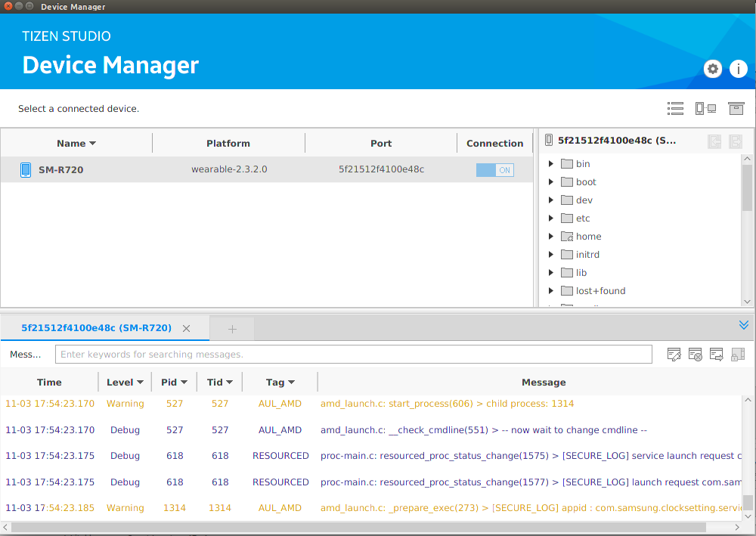
Task: Close the SM-R720 log tab
Action: click(187, 329)
